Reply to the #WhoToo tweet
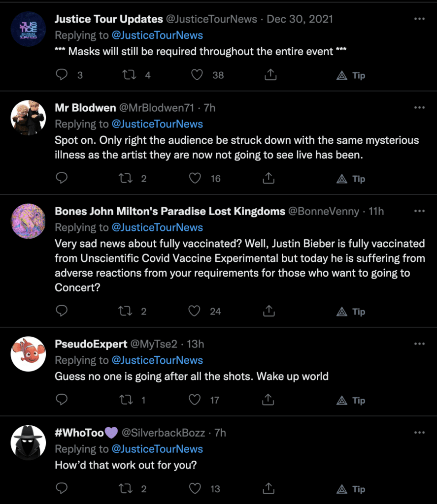 [62, 489]
